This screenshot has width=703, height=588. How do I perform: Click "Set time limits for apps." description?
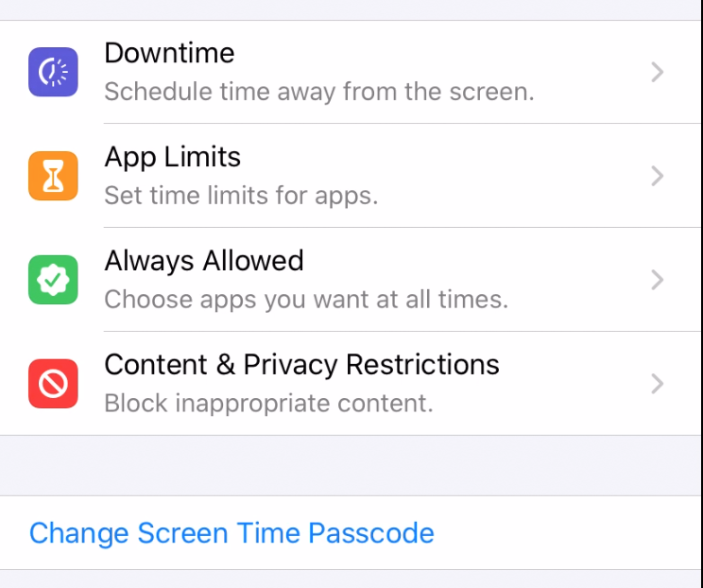pyautogui.click(x=241, y=196)
